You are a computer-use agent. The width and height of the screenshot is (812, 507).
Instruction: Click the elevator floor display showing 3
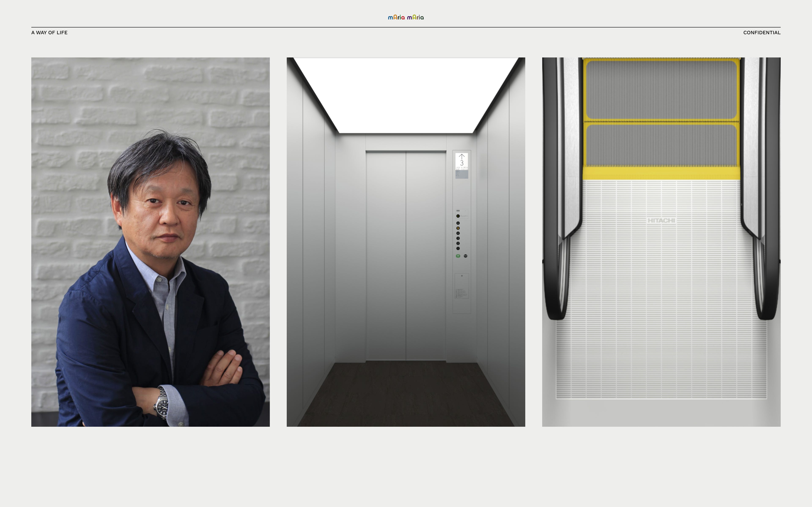461,163
